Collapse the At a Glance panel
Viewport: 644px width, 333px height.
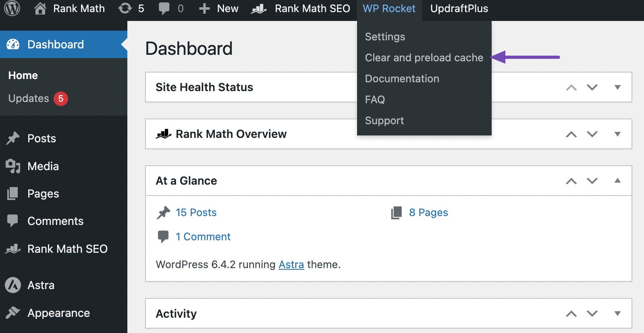(617, 181)
